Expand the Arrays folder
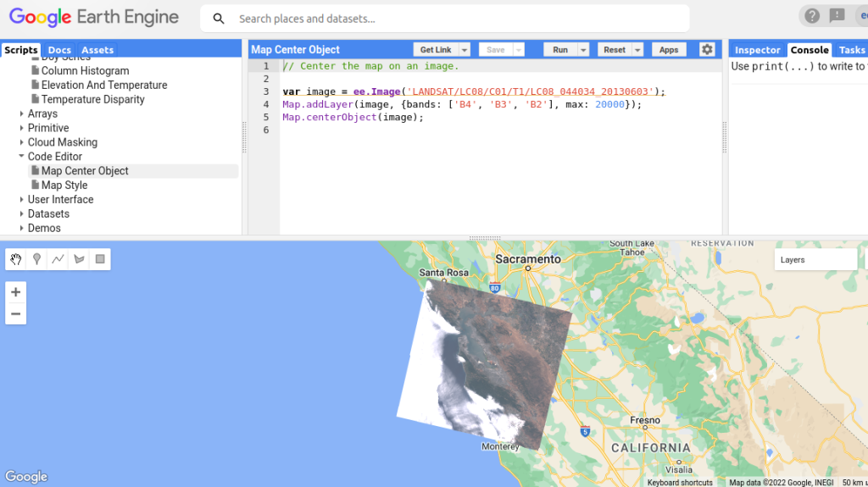868x487 pixels. click(x=21, y=113)
